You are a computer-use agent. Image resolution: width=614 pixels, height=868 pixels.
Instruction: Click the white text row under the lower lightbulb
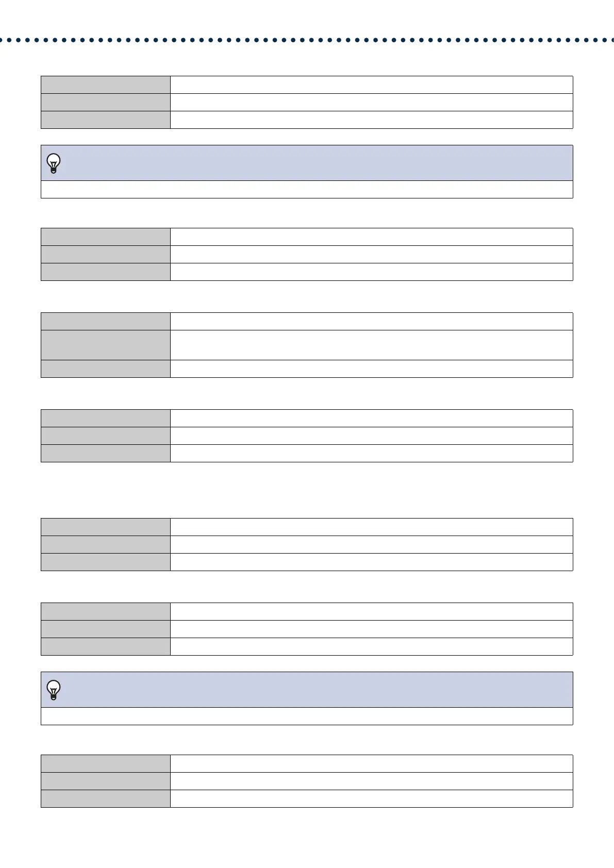[307, 716]
